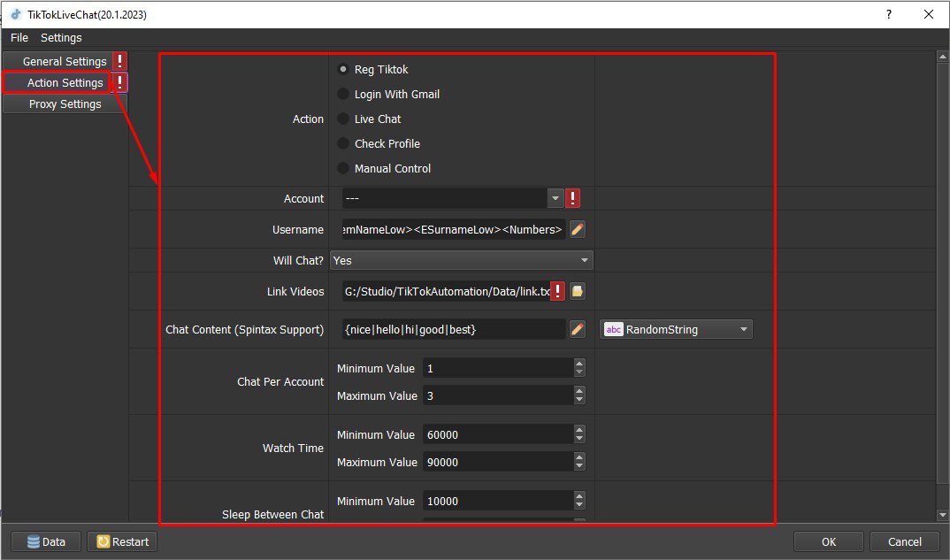Click the TikTokLiveChat app icon in title bar
This screenshot has width=950, height=560.
click(16, 14)
